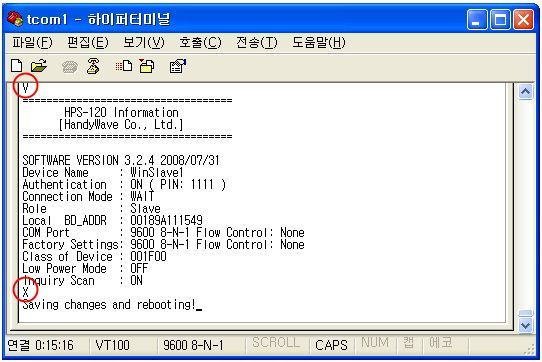Click the 'Class of Device : 001F00' line
This screenshot has height=362, width=542.
coord(94,257)
